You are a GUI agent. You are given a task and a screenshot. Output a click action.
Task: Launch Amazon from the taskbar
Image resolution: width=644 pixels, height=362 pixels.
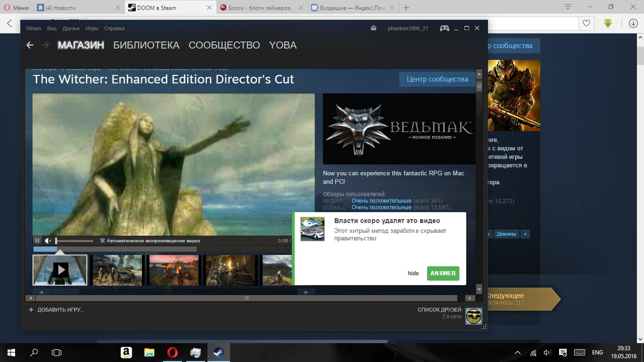pos(126,352)
